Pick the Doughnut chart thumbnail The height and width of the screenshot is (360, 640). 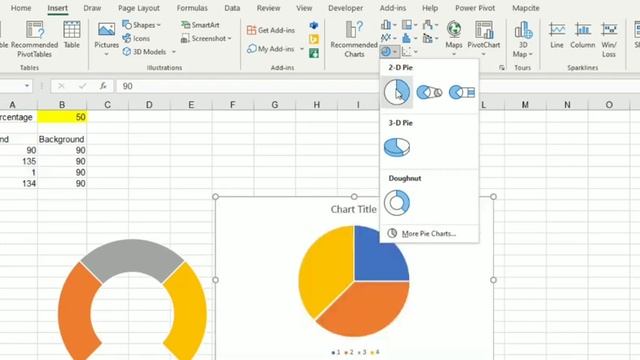397,202
